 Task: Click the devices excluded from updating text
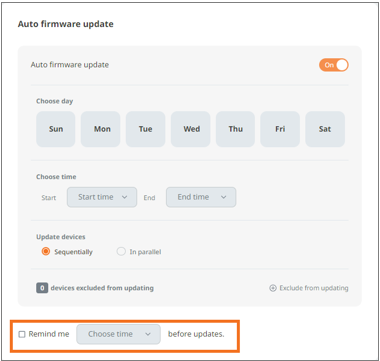pos(102,288)
